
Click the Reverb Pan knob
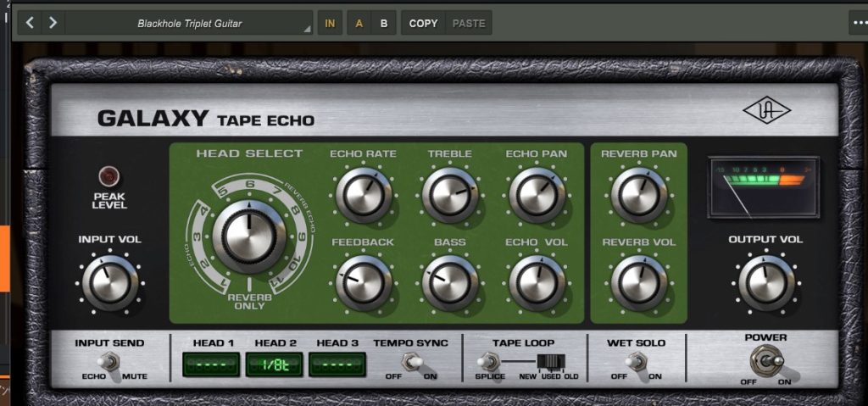638,194
